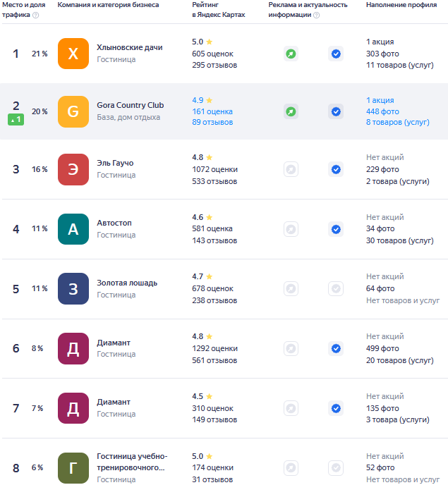
Task: Click green advertising icon for Gora Country Club
Action: (291, 111)
